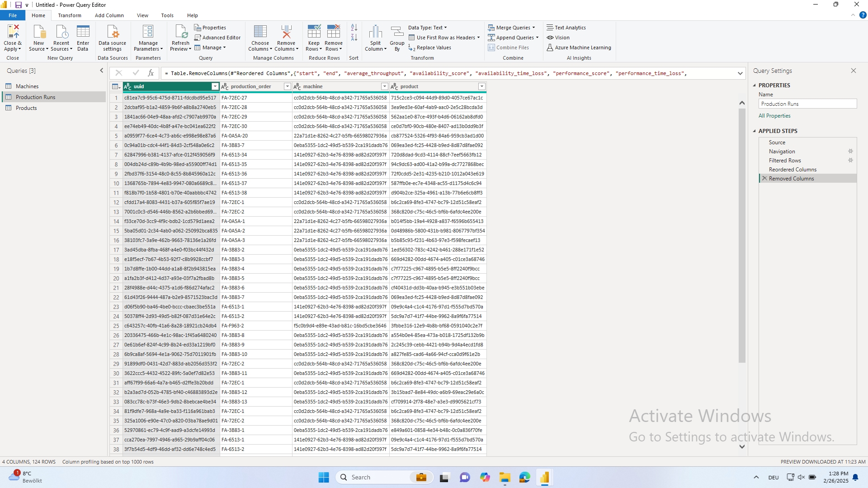Click the Combine Files icon
The image size is (868, 488).
point(491,47)
